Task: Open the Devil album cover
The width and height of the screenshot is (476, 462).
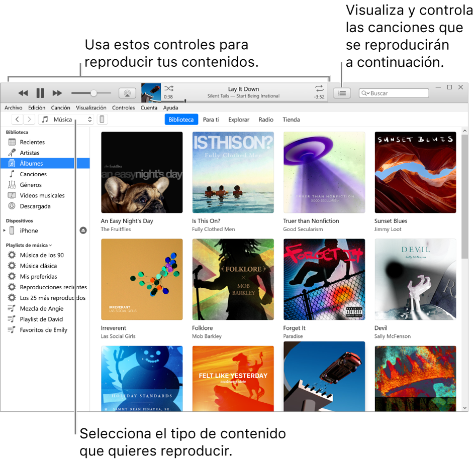Action: (x=415, y=279)
